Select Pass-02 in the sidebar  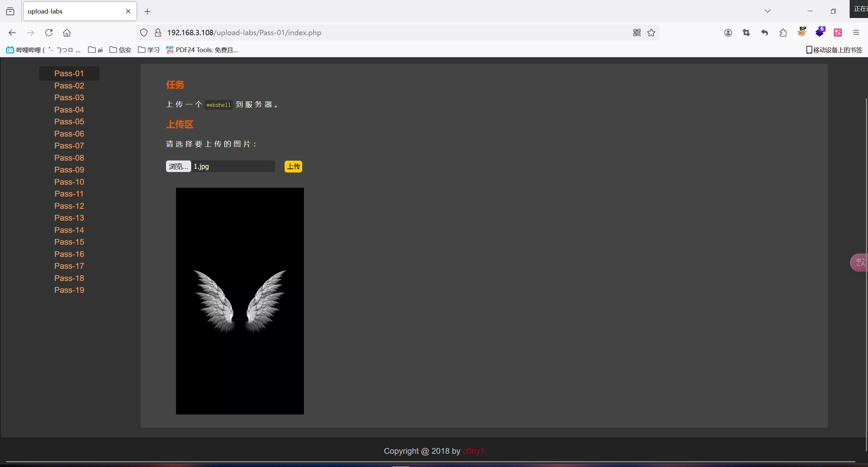pyautogui.click(x=69, y=86)
